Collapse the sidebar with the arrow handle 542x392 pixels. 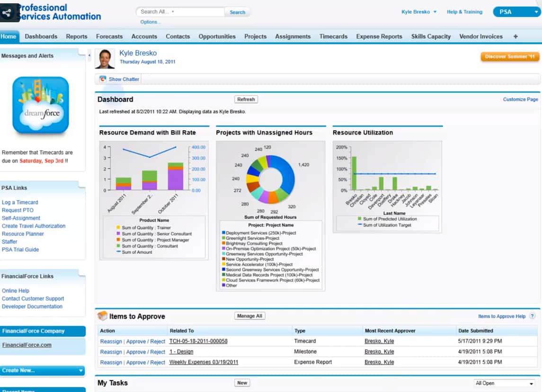click(89, 55)
